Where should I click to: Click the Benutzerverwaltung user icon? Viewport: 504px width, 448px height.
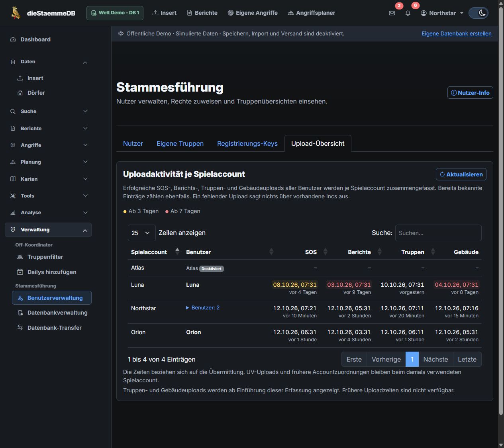20,298
